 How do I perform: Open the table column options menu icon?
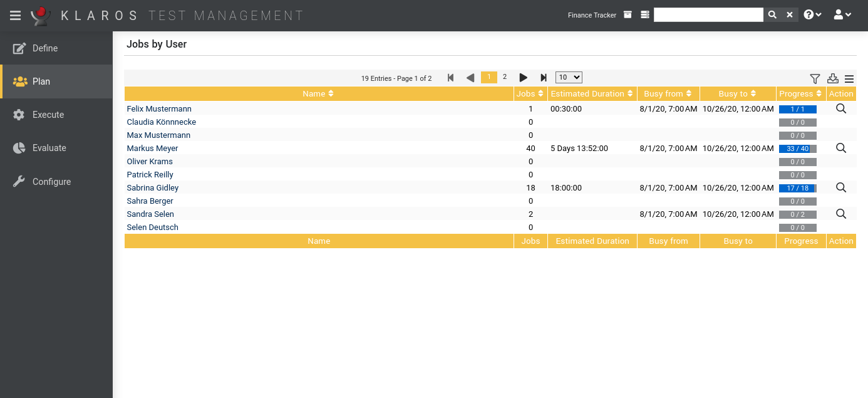click(849, 78)
